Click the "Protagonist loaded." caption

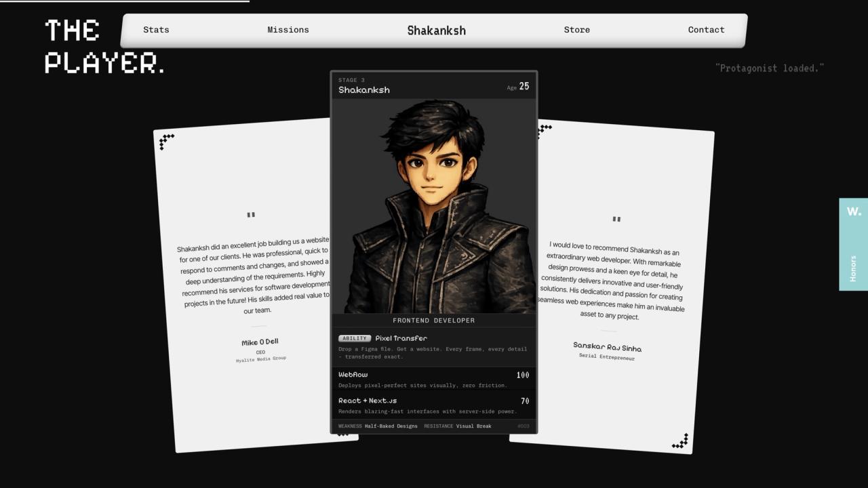[x=770, y=68]
